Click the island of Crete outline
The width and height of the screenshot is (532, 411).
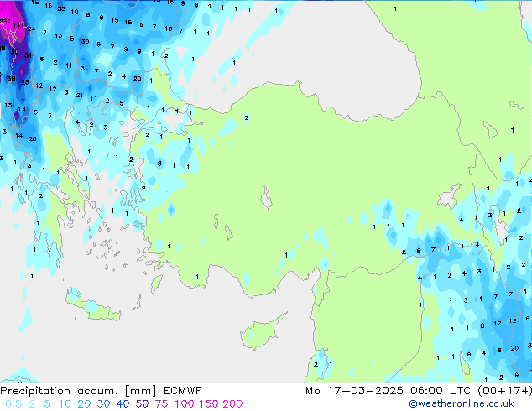tap(92, 305)
